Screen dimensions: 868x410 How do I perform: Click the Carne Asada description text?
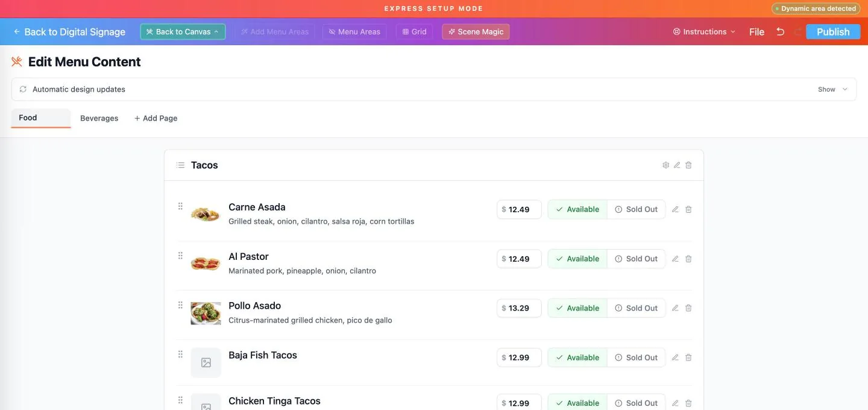(x=321, y=221)
